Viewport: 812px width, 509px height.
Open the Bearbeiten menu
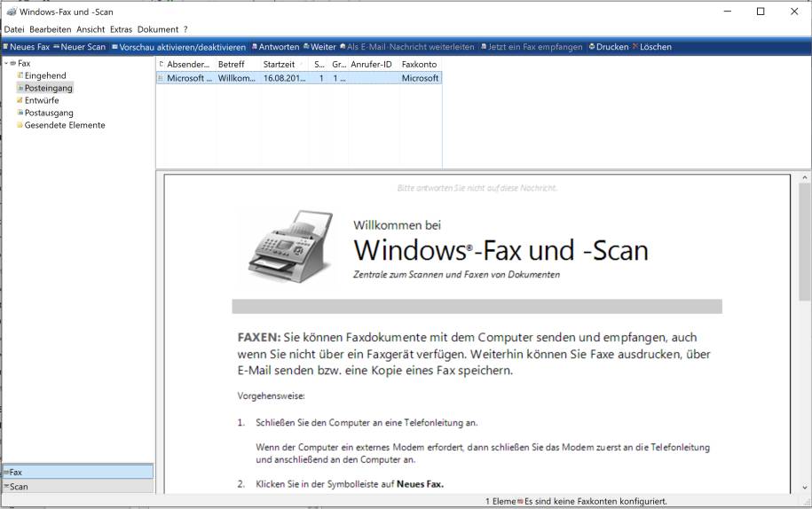(x=51, y=29)
